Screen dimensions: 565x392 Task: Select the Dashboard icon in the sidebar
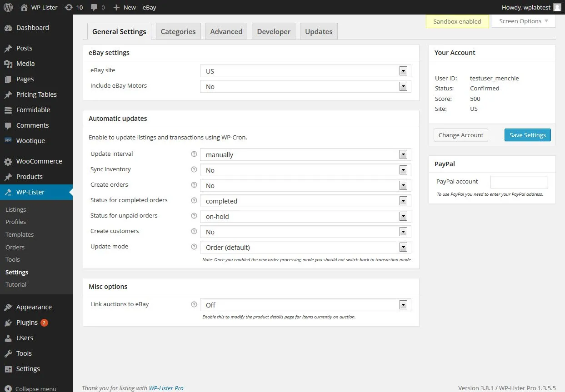[10, 28]
